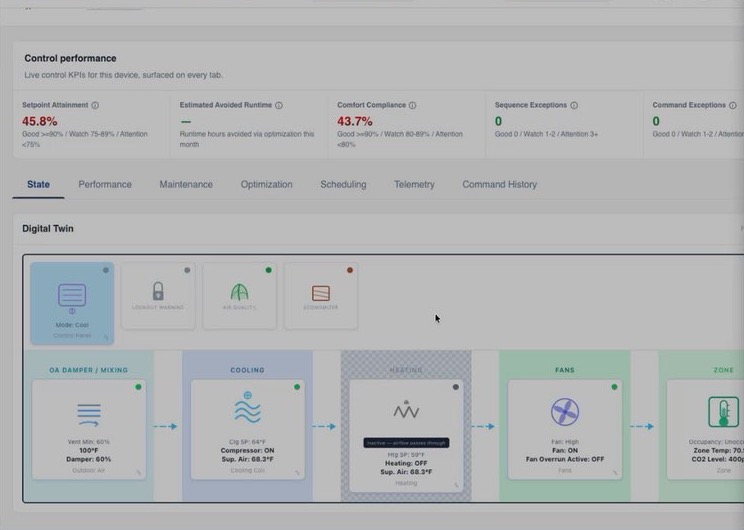Select the Air Quality leaf icon

click(x=240, y=292)
